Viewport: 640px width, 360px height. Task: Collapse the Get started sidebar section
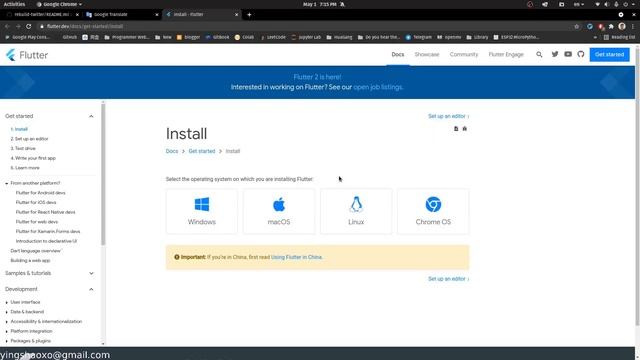(x=91, y=116)
